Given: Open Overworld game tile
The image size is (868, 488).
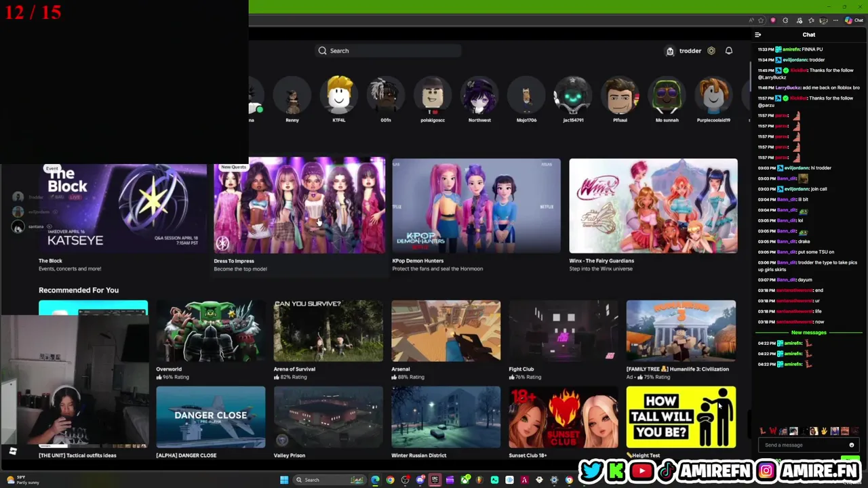Looking at the screenshot, I should pyautogui.click(x=210, y=331).
